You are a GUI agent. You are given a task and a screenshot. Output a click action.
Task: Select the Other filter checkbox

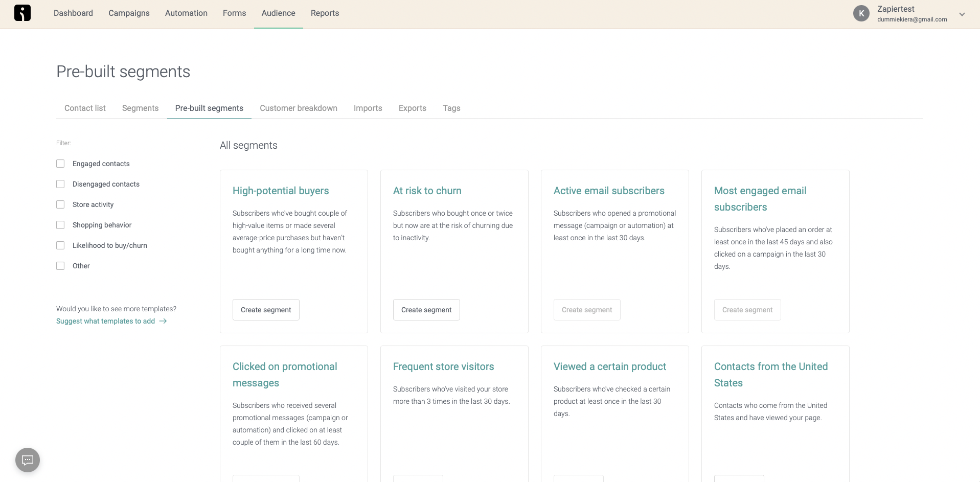tap(60, 266)
